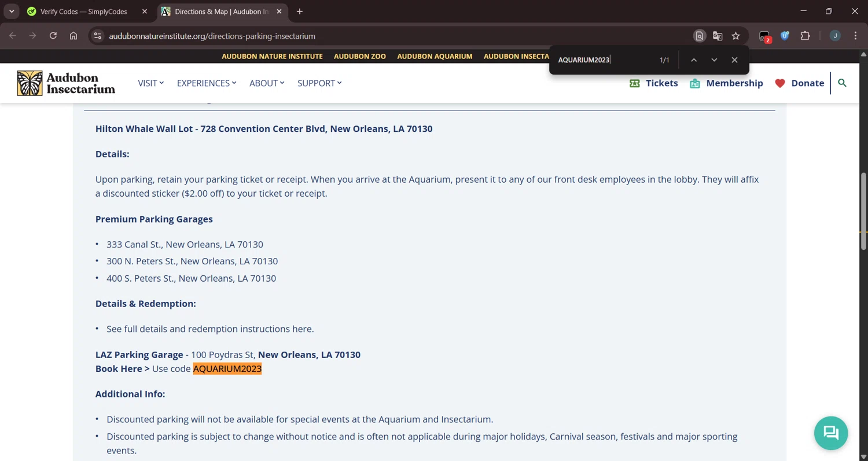Click the page vertical scrollbar thumb
This screenshot has width=868, height=461.
coord(863,211)
